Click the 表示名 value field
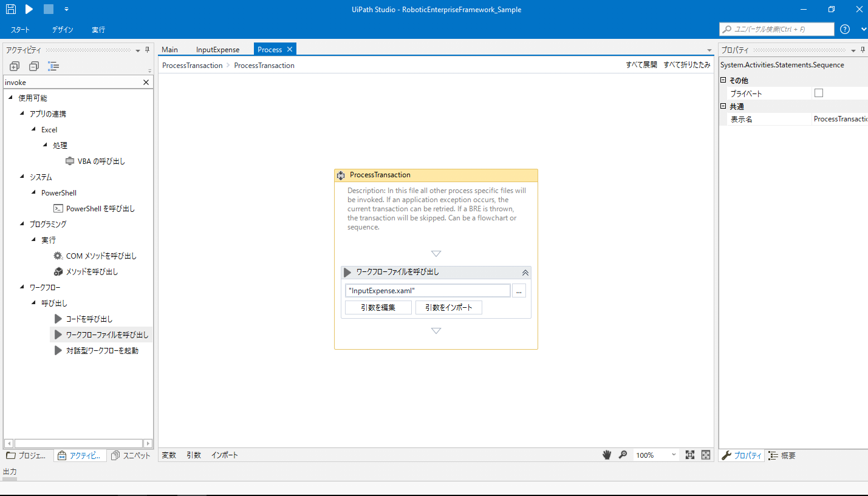 click(x=840, y=119)
